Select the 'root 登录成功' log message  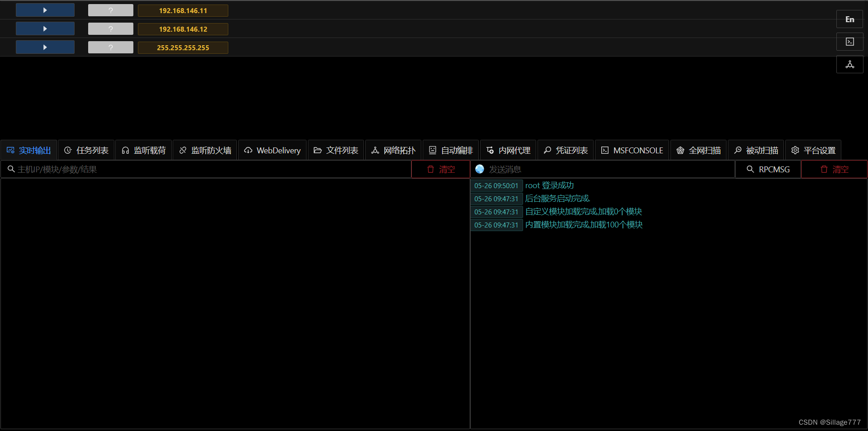[549, 185]
